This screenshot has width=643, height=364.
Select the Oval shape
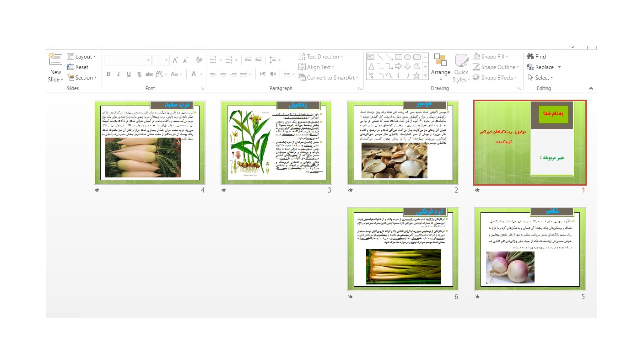coord(407,57)
